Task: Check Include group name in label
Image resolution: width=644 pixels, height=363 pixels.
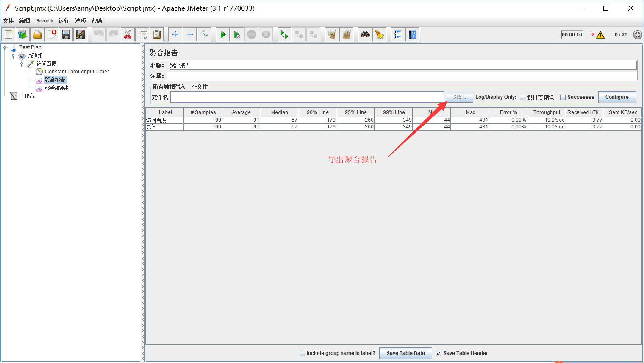Action: [x=303, y=353]
